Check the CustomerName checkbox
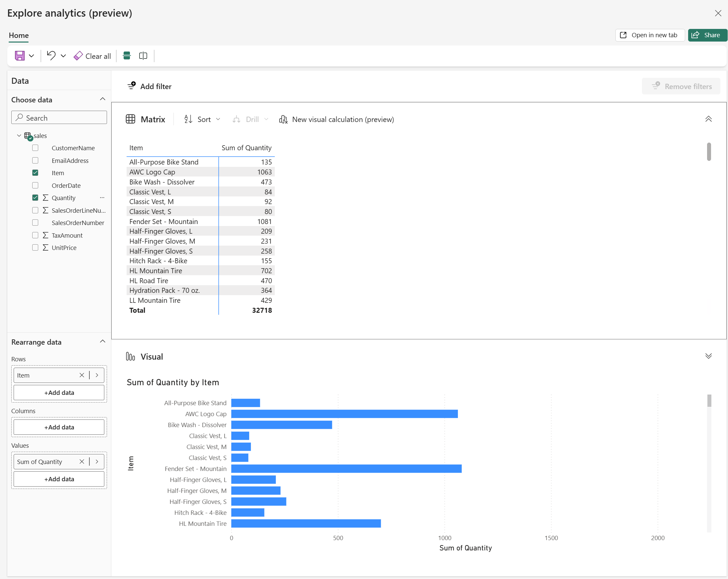The image size is (728, 579). (x=35, y=148)
